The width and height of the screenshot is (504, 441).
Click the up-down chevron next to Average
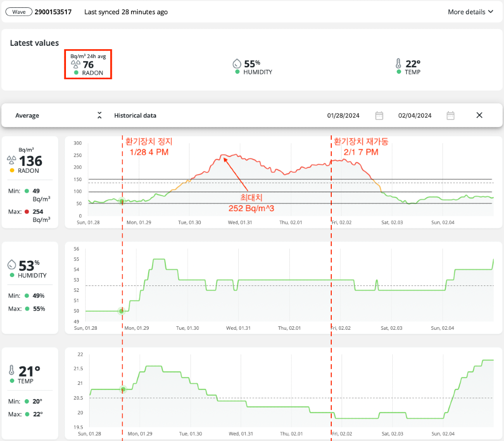tap(99, 116)
